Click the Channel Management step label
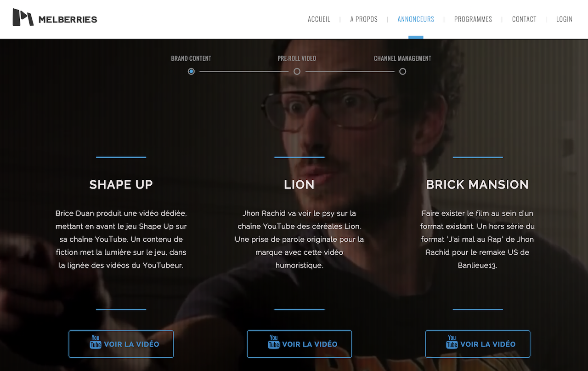588x371 pixels. [402, 58]
